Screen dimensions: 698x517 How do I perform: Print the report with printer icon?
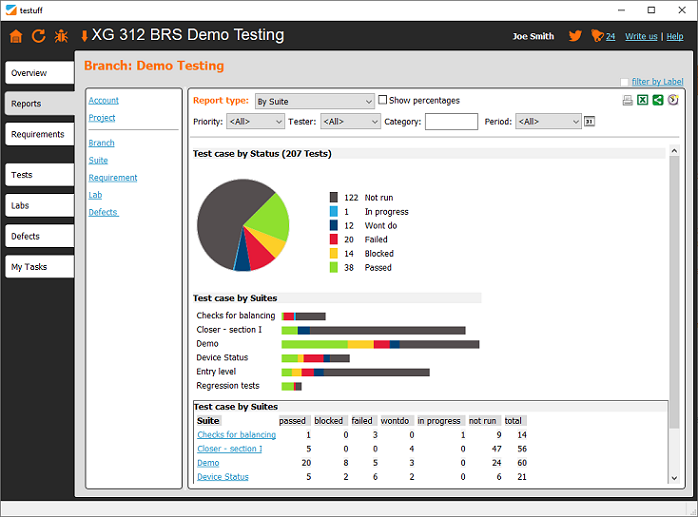(x=628, y=100)
